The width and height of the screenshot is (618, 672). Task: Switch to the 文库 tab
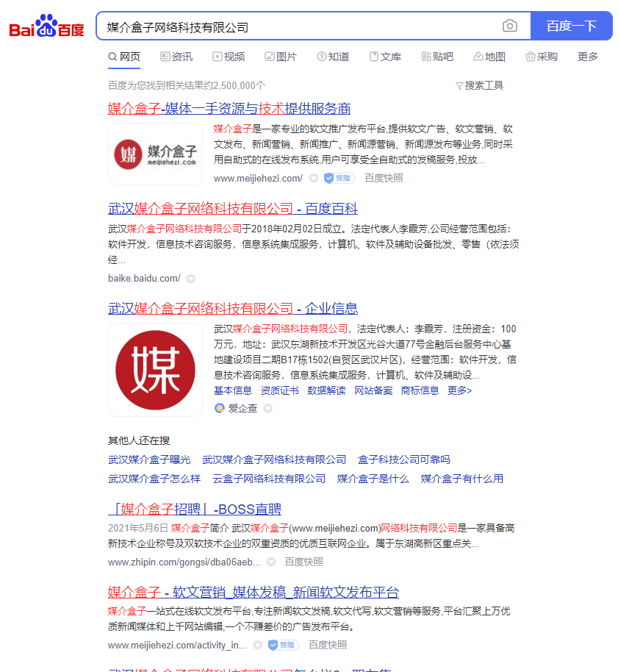pyautogui.click(x=386, y=57)
